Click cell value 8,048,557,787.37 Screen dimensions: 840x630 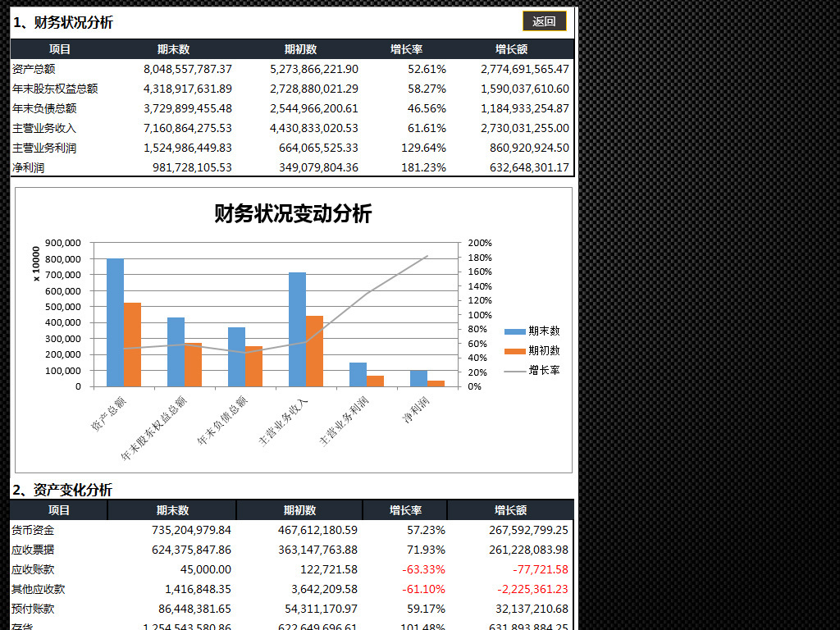click(x=188, y=69)
